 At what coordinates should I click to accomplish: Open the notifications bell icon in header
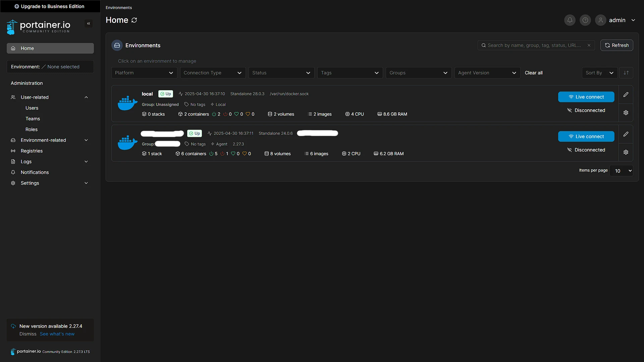570,20
